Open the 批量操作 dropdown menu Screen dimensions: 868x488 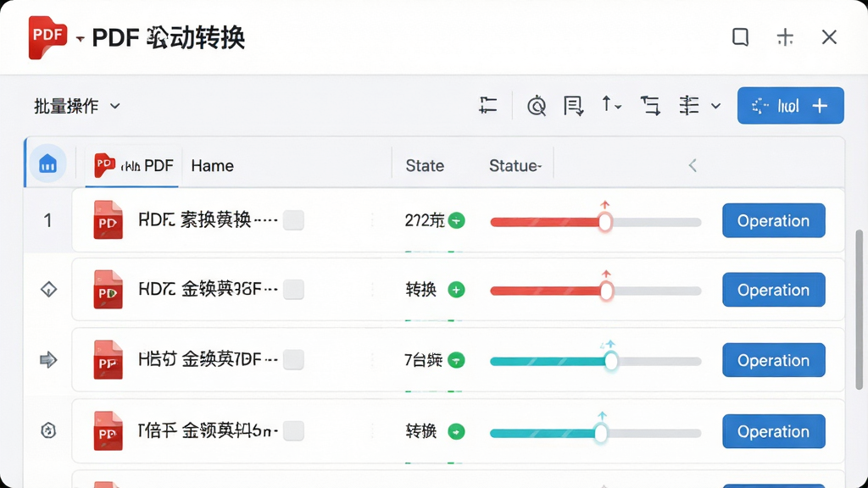[77, 106]
